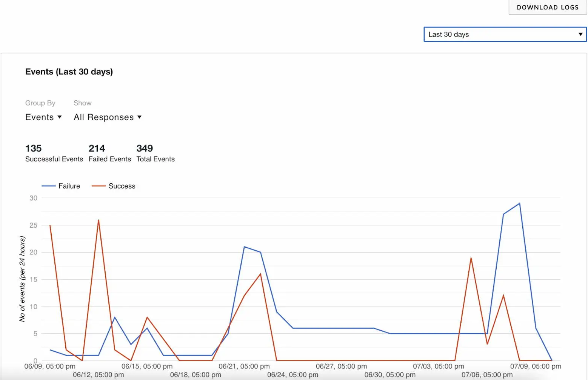The height and width of the screenshot is (380, 588).
Task: Open the Show All Responses dropdown
Action: [107, 117]
